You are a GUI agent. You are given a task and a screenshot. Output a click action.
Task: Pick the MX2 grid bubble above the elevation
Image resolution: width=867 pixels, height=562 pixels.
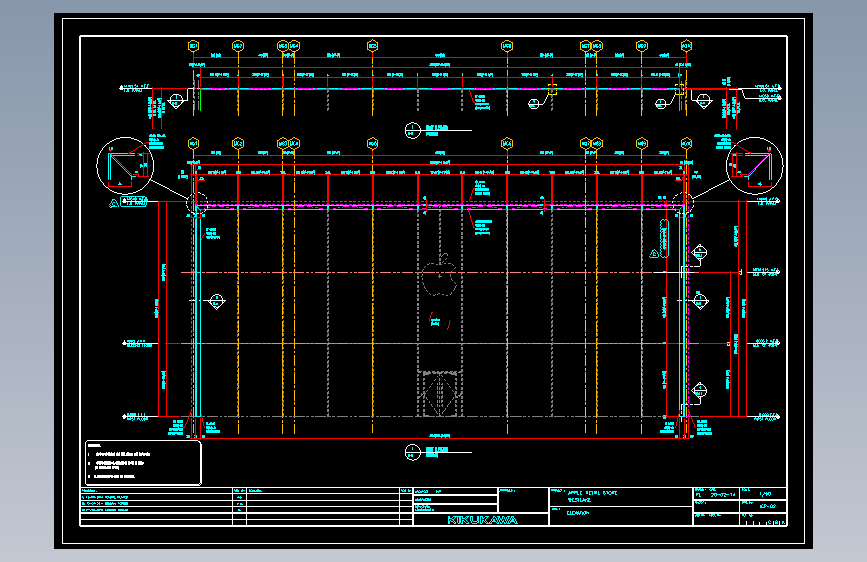coord(238,143)
